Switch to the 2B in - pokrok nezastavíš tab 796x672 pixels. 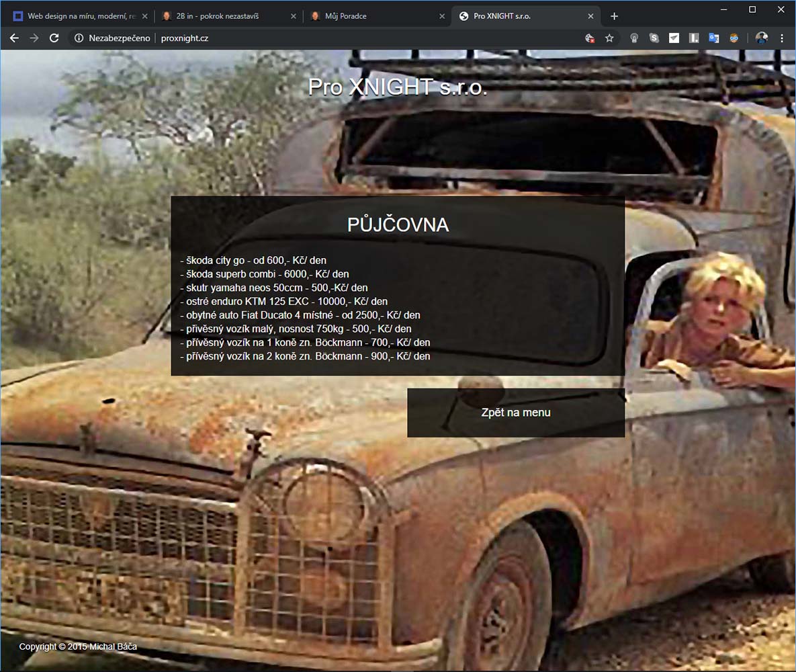[x=228, y=16]
